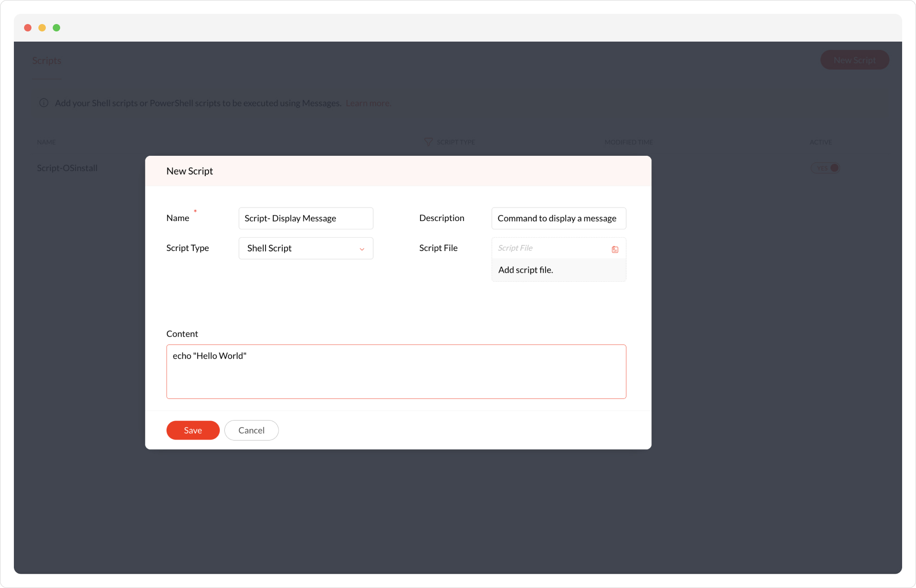
Task: Click into the Name input field
Action: 305,218
